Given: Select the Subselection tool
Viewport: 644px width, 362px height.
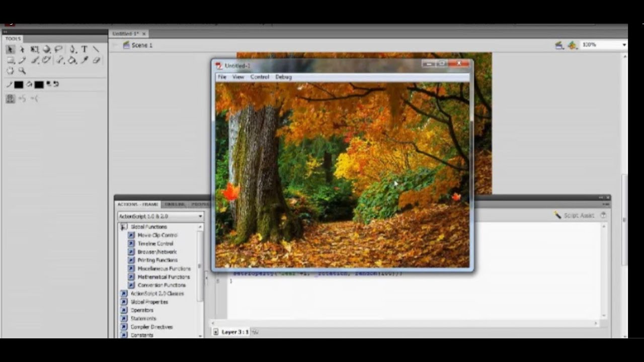Looking at the screenshot, I should 22,49.
